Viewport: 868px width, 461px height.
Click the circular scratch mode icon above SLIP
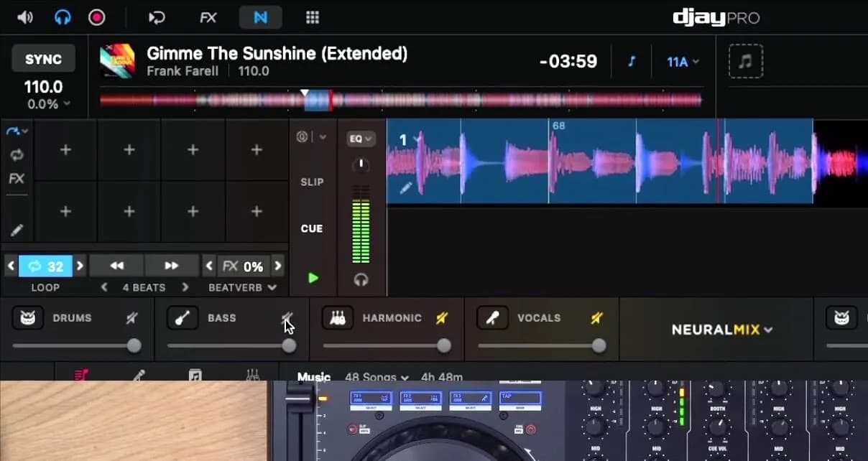[303, 137]
